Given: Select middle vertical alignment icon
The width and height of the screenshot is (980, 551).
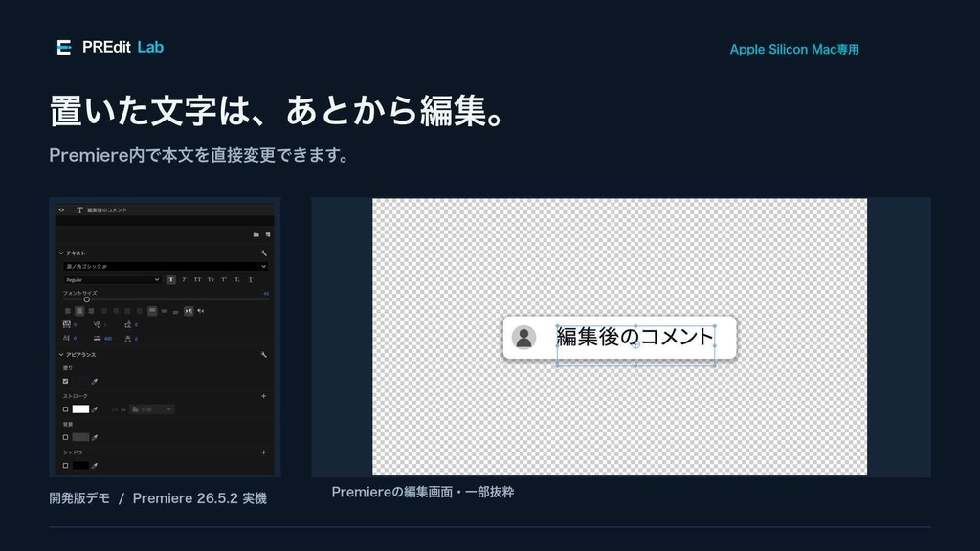Looking at the screenshot, I should tap(164, 311).
